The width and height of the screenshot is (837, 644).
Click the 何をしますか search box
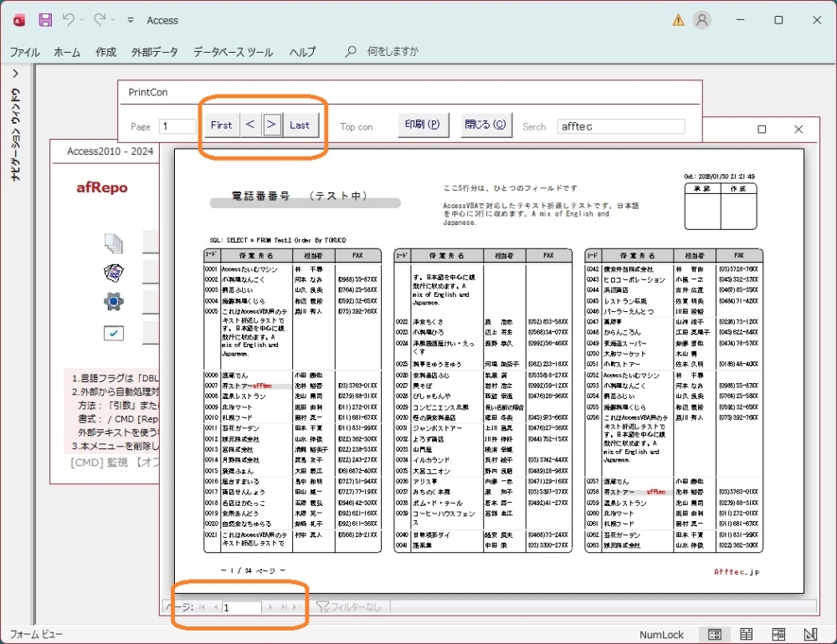coord(393,52)
